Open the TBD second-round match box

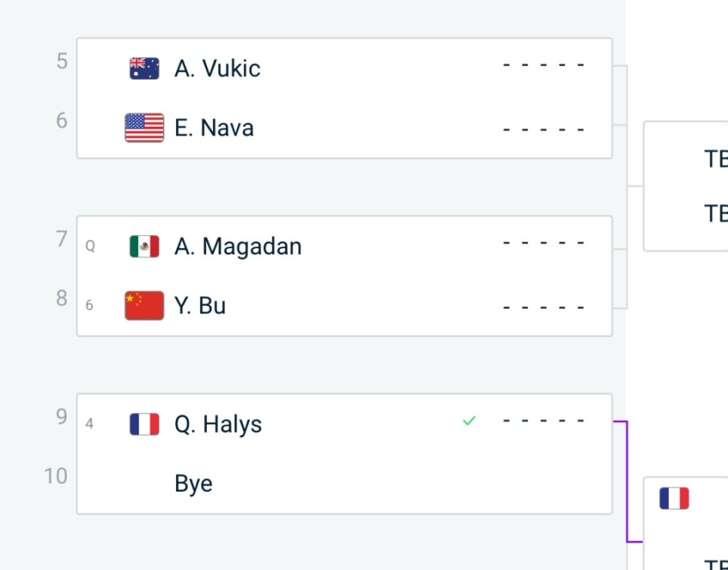pos(686,186)
